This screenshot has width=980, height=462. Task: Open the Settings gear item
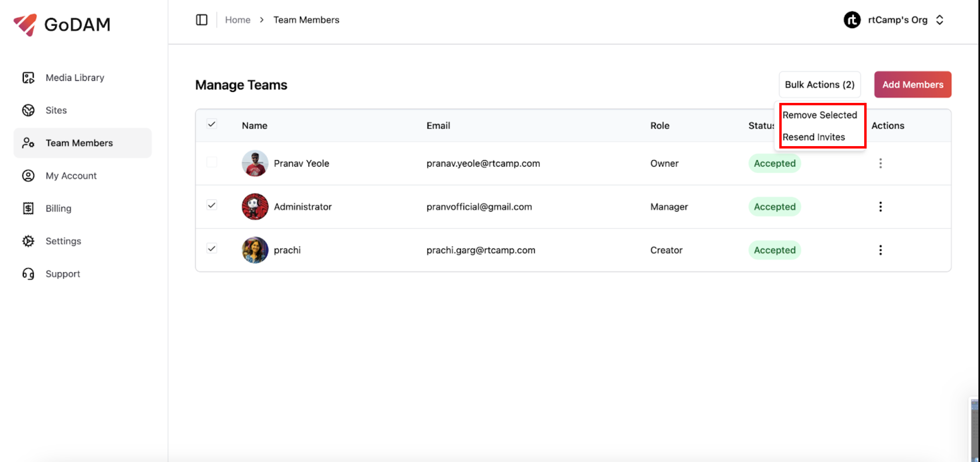tap(63, 241)
